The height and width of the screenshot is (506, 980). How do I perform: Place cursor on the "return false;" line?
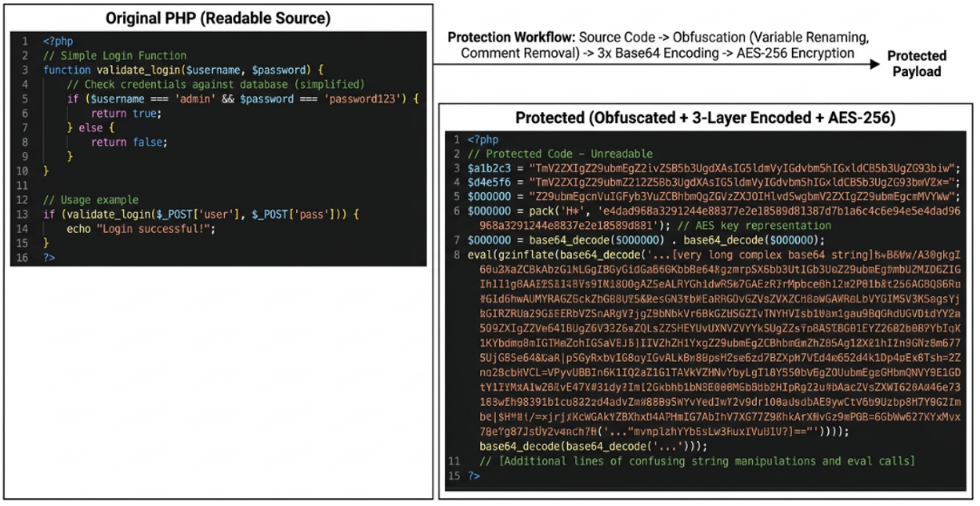click(x=128, y=142)
